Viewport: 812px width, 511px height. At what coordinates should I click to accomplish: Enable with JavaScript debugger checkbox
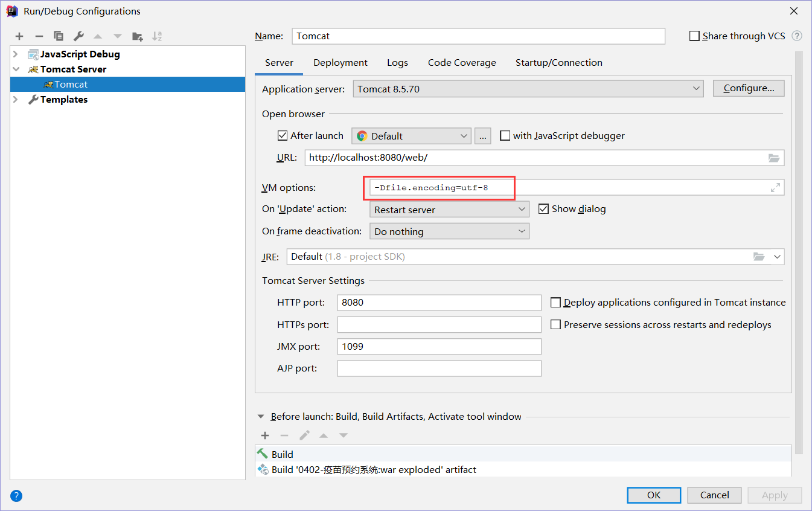tap(505, 136)
